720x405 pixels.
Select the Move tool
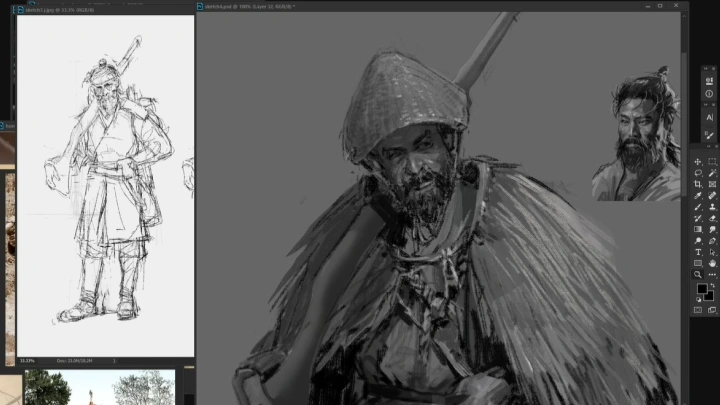698,162
